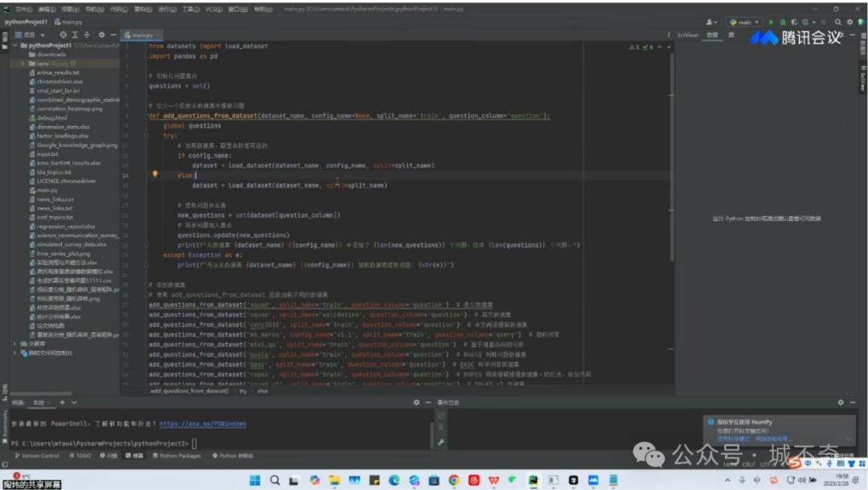The width and height of the screenshot is (868, 490).
Task: Run with coverage icon in top toolbar
Action: tap(794, 22)
